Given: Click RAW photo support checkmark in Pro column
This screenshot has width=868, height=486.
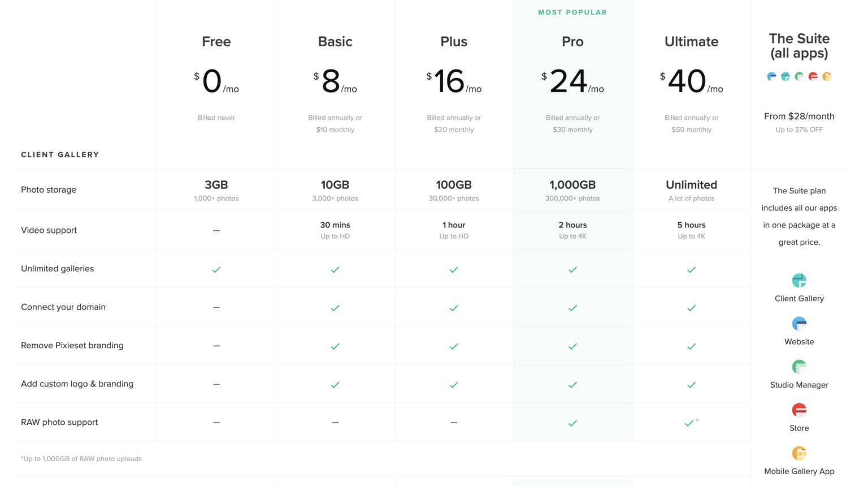Looking at the screenshot, I should tap(572, 422).
